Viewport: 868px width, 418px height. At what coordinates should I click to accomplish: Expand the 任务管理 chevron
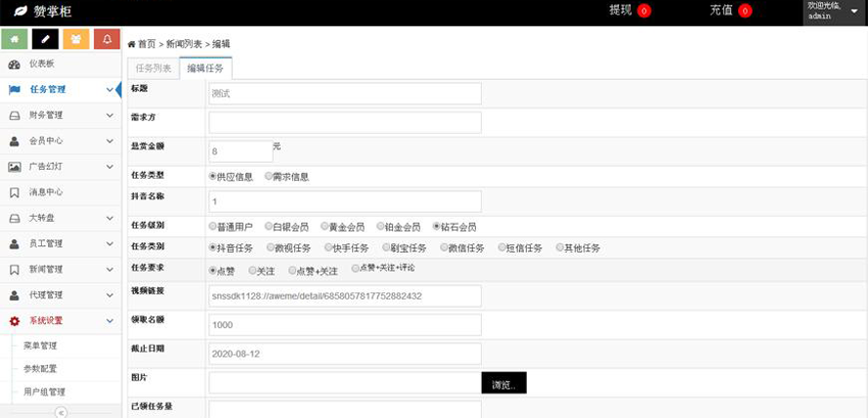click(x=109, y=90)
